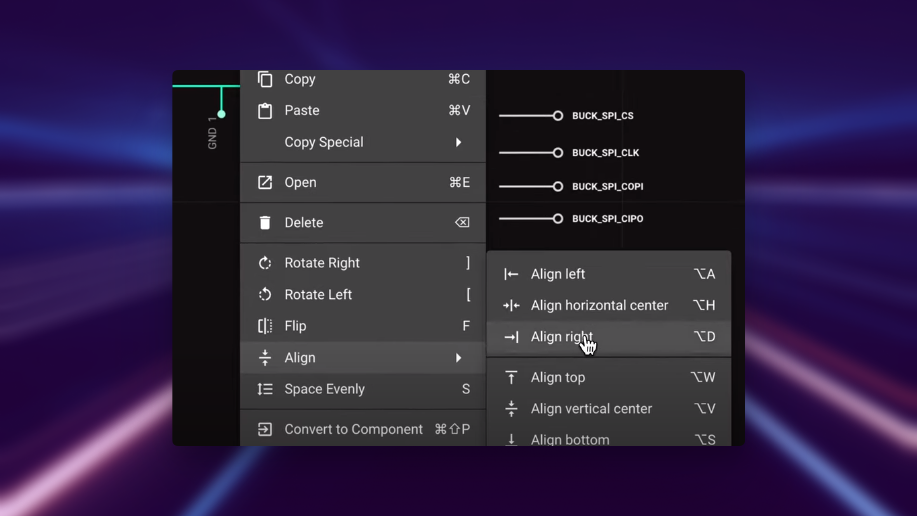Click the GND net node dot
This screenshot has width=917, height=516.
click(x=221, y=114)
